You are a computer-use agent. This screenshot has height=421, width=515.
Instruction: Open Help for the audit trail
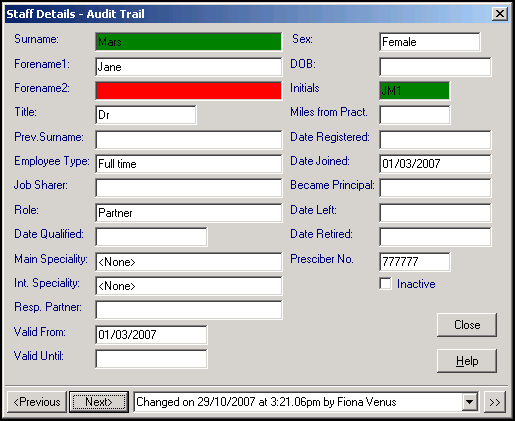467,361
